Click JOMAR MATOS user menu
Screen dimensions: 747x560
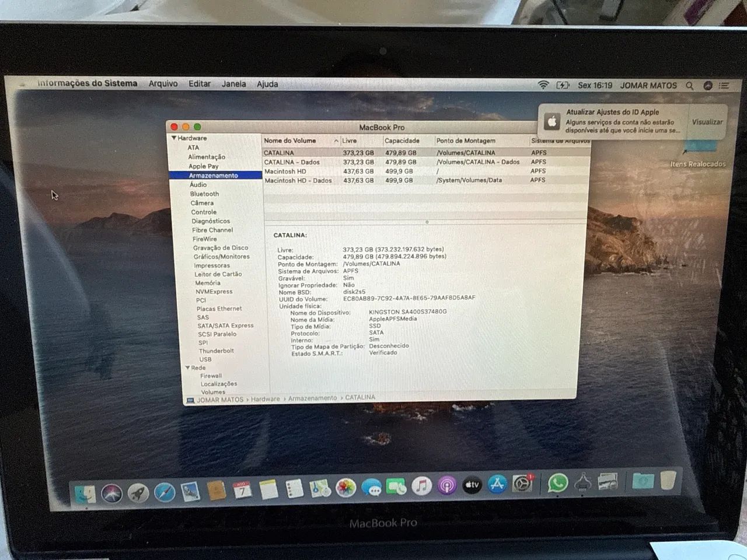click(648, 85)
